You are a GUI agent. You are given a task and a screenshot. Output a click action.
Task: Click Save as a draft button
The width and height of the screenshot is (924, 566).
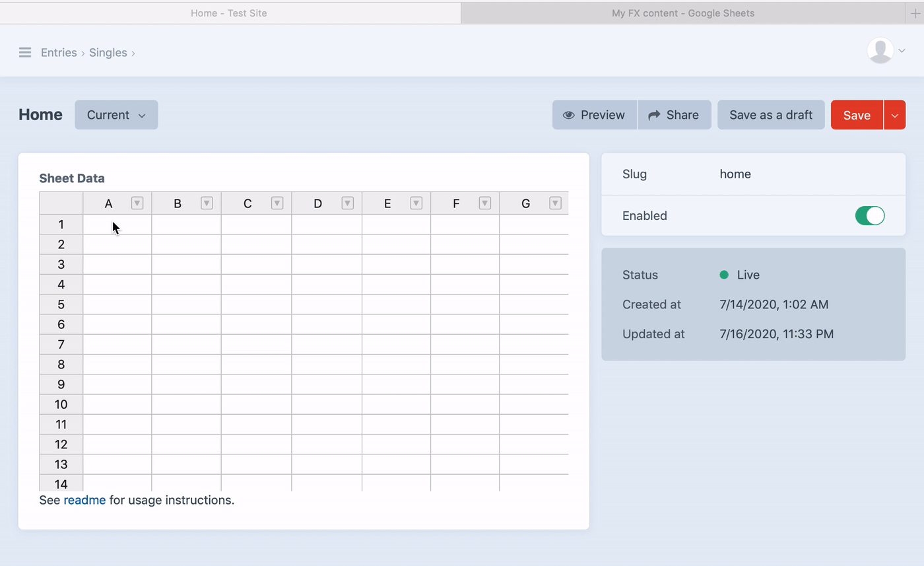(770, 115)
